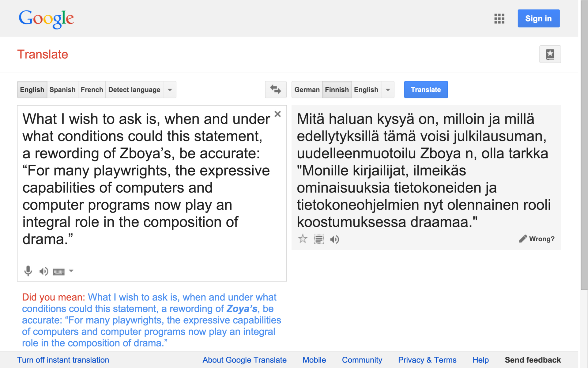Viewport: 588px width, 368px height.
Task: Listen to the Finnish translation audio
Action: click(x=334, y=239)
